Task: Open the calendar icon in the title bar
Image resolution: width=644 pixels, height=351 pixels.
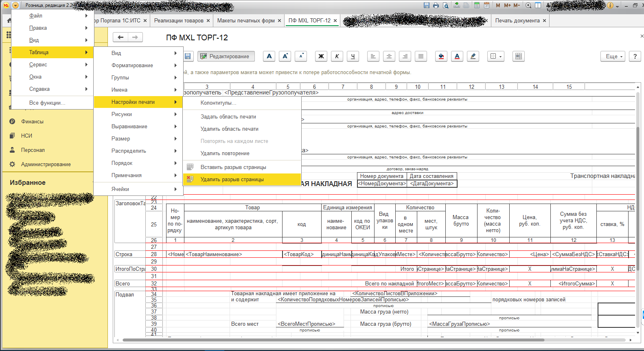Action: point(486,5)
